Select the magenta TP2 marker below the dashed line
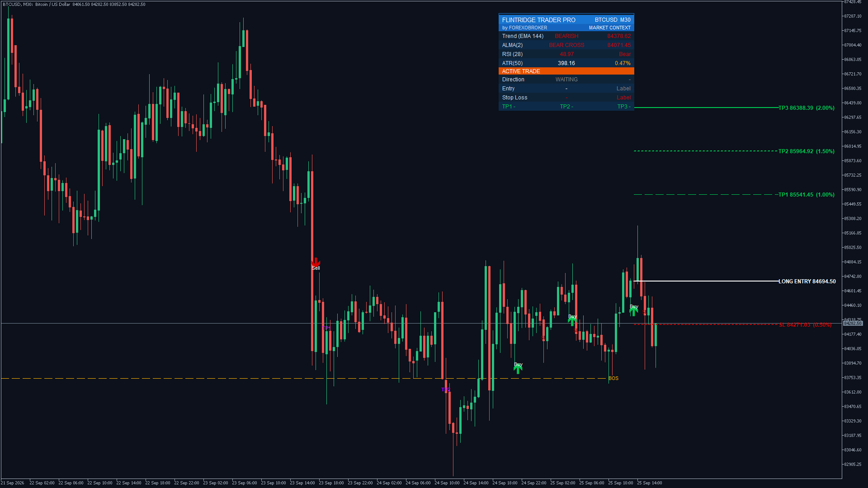868x488 pixels. [446, 389]
